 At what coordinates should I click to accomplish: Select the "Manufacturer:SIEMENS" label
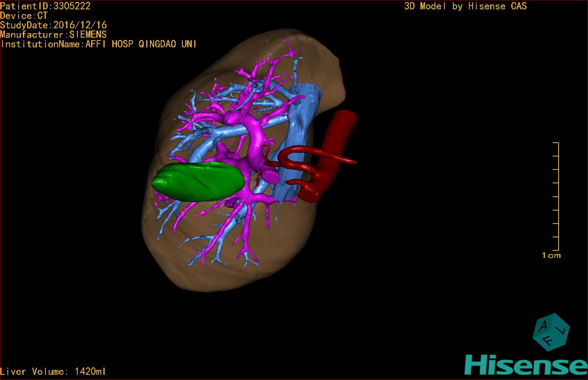pyautogui.click(x=54, y=35)
